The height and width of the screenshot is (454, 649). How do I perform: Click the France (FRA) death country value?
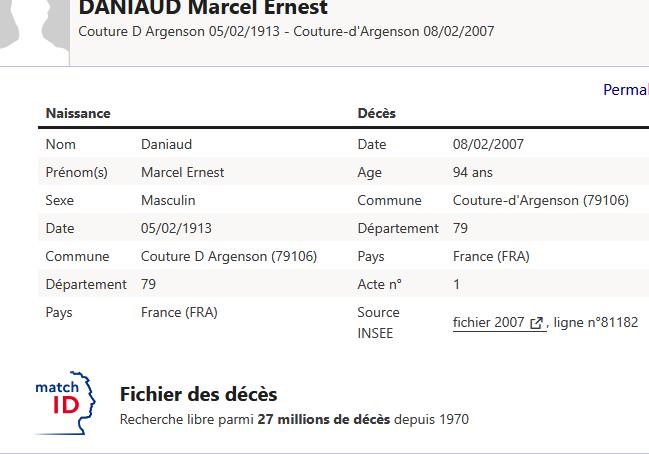point(491,256)
